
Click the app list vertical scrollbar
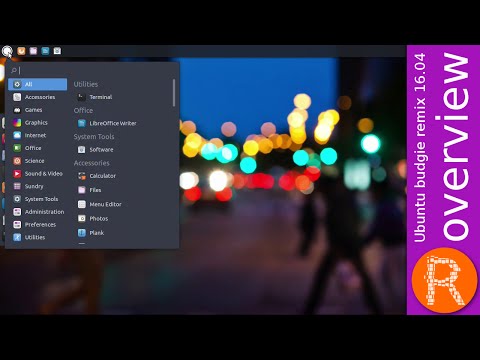(174, 93)
